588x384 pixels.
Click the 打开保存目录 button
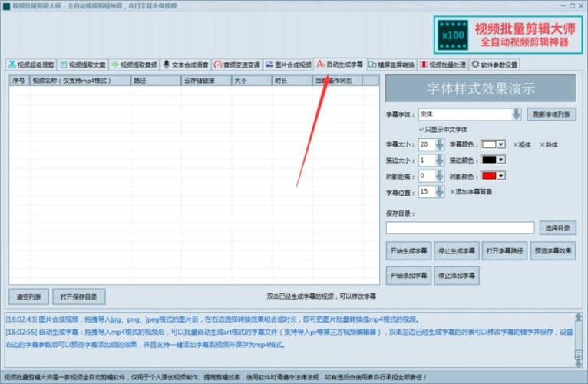pyautogui.click(x=79, y=297)
